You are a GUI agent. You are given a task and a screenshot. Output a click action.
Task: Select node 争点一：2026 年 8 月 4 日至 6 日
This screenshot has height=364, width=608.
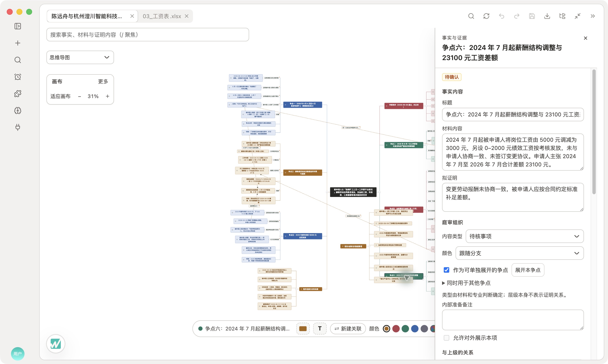(303, 105)
